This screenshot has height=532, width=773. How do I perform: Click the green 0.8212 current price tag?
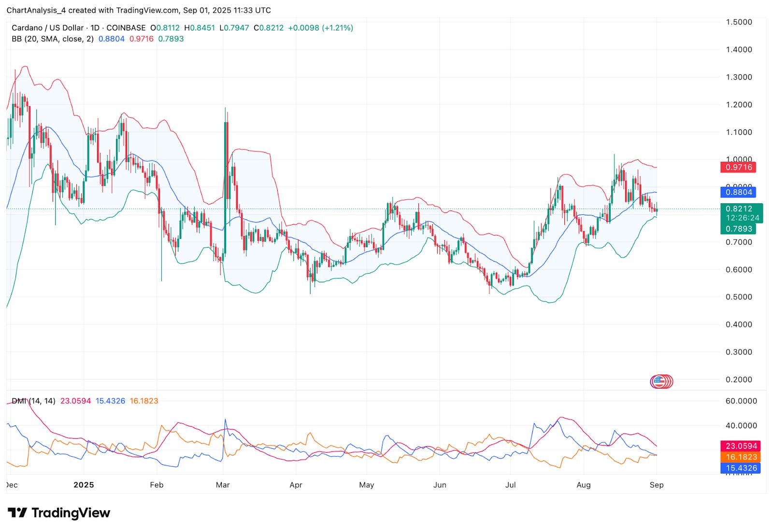738,209
